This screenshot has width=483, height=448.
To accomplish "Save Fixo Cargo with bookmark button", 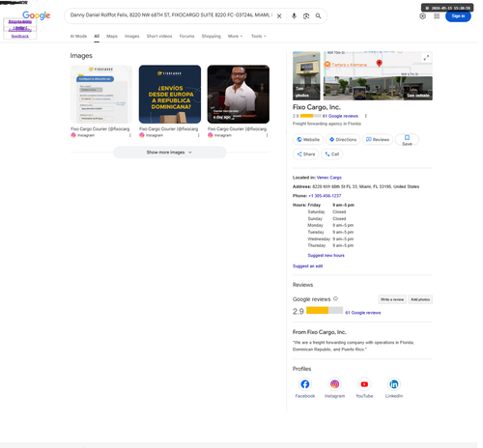I will point(407,140).
